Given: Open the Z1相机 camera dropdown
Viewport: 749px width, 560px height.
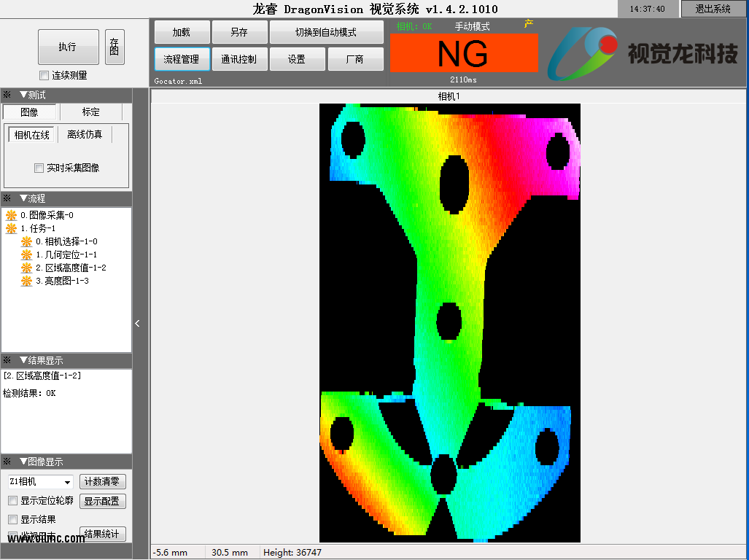Looking at the screenshot, I should [68, 482].
